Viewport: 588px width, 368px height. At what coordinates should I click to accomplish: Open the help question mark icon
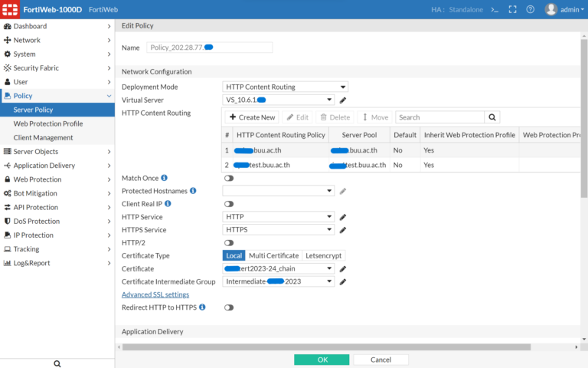coord(529,9)
